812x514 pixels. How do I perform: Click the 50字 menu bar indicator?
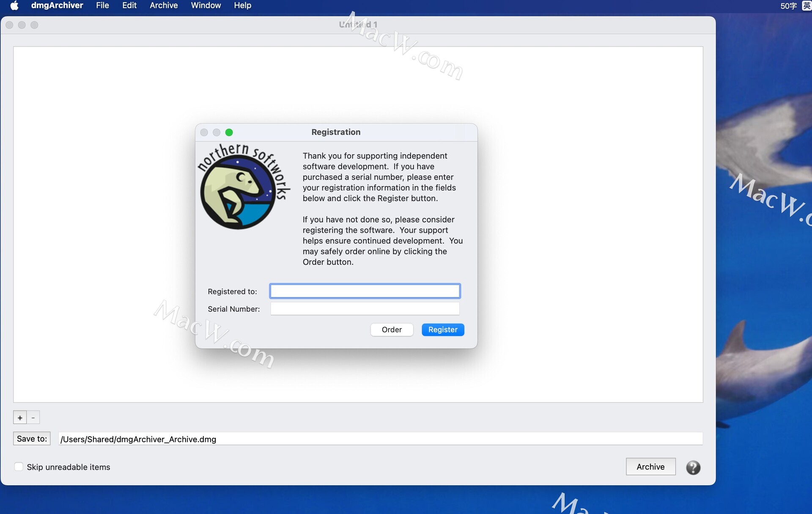pos(788,5)
